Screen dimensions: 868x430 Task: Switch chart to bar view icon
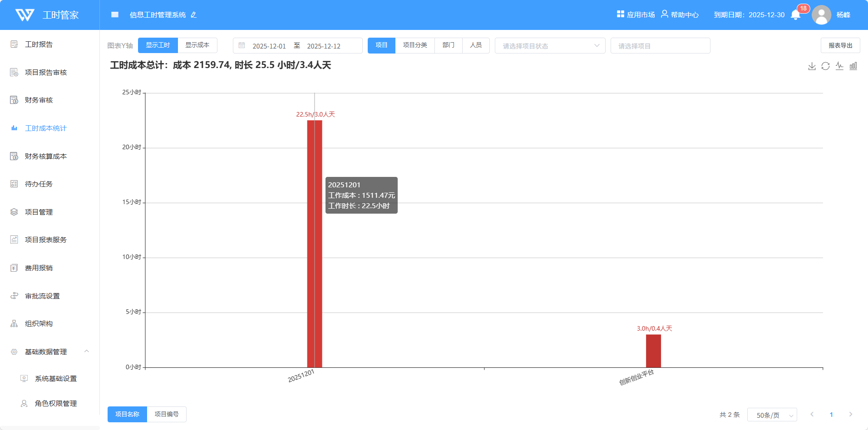853,66
